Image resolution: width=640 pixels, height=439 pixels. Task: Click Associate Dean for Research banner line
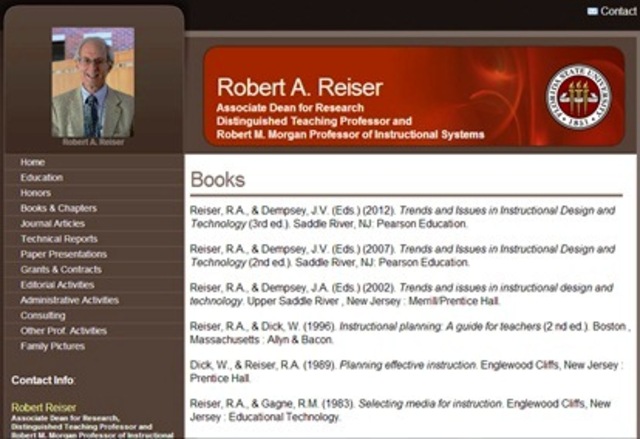coord(290,108)
